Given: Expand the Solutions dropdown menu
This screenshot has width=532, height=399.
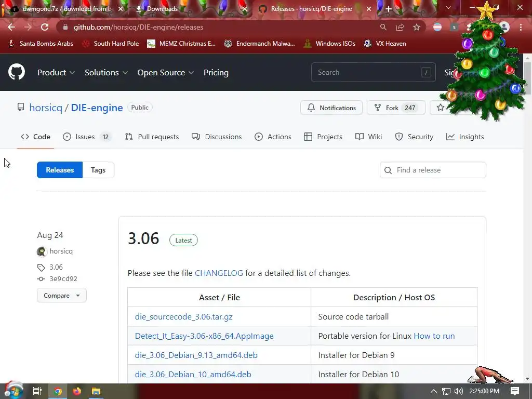Looking at the screenshot, I should pos(106,72).
